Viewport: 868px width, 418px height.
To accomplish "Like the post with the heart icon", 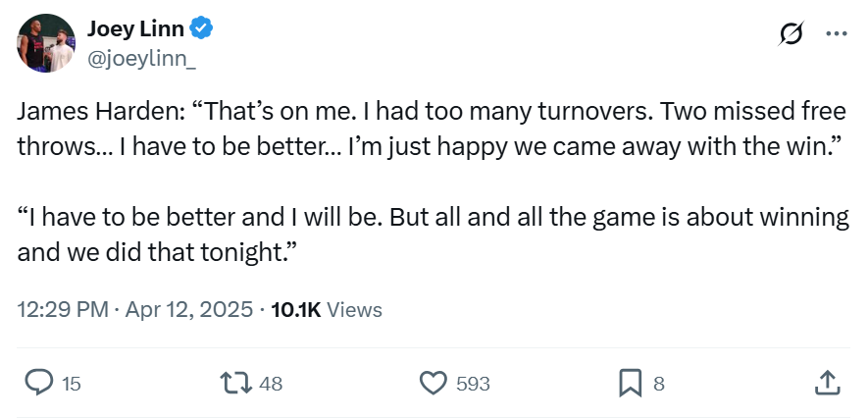I will 434,383.
